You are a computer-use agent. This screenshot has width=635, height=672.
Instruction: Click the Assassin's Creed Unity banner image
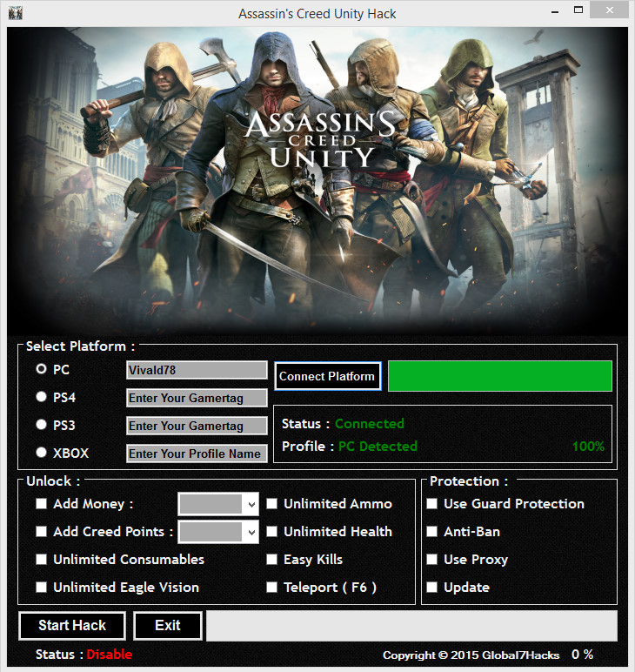coord(317,180)
